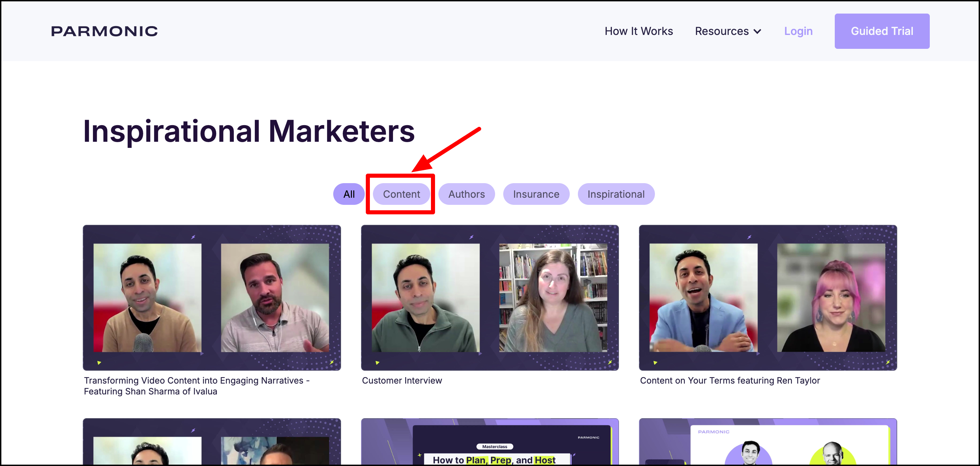Open the Shan Sharma video thumbnail

click(x=211, y=298)
